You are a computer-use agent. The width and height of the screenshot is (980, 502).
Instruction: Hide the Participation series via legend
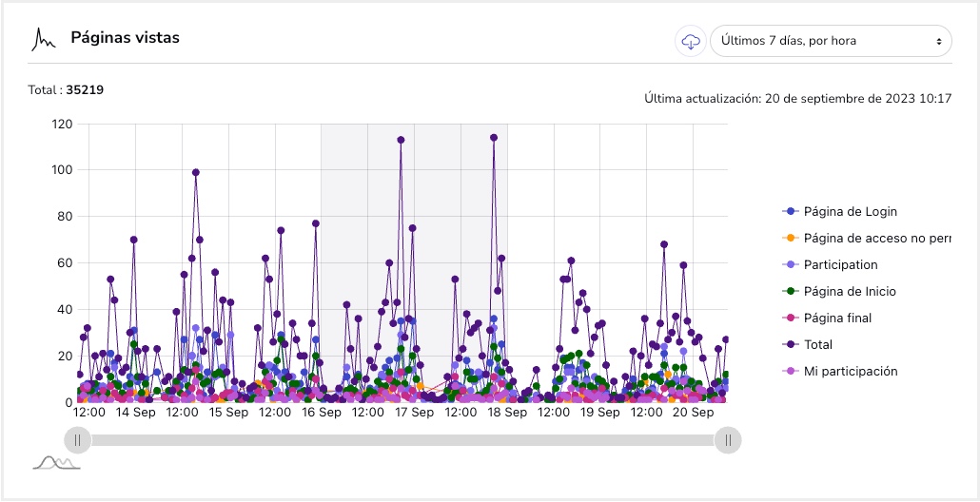tap(840, 264)
